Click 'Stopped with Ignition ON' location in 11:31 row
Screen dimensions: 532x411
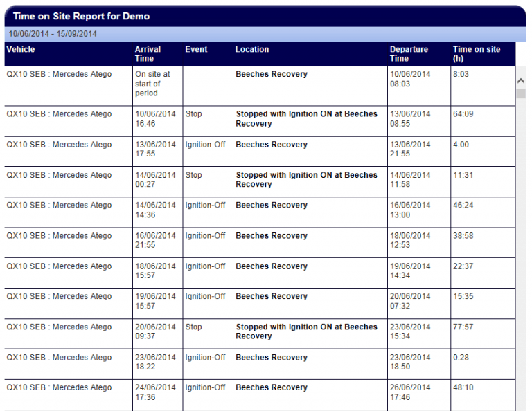point(306,180)
